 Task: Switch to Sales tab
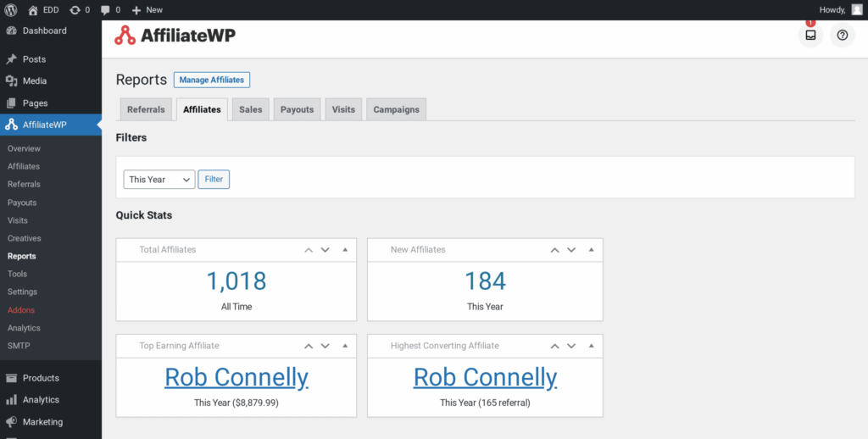coord(251,109)
